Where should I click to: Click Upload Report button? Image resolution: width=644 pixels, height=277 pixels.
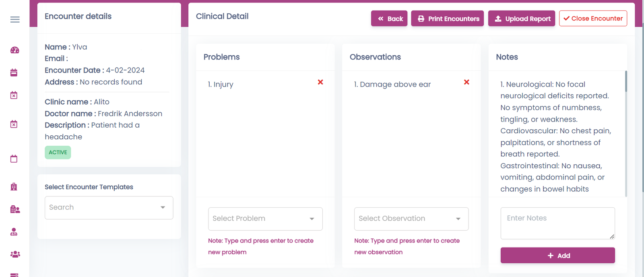pos(522,19)
